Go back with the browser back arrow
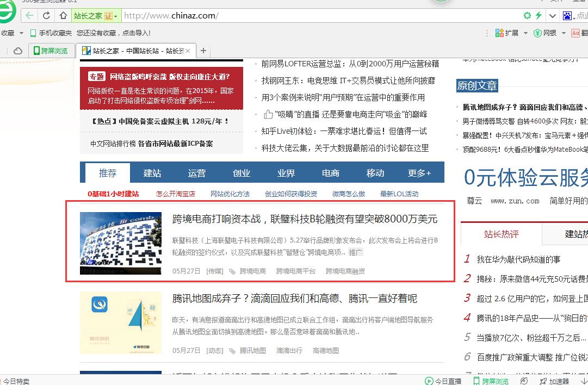588x385 pixels. click(29, 16)
